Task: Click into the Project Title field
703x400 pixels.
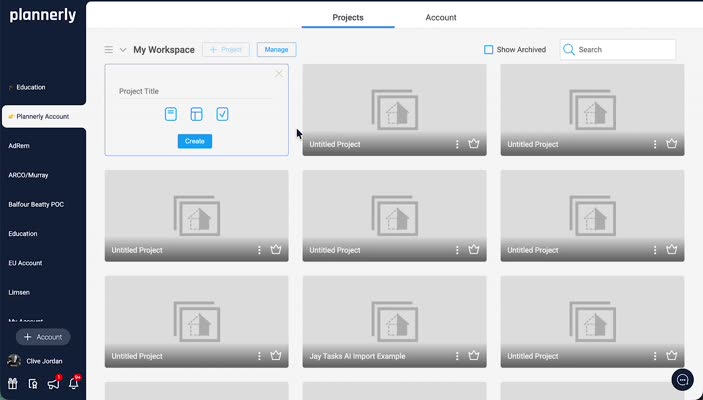Action: [x=193, y=91]
